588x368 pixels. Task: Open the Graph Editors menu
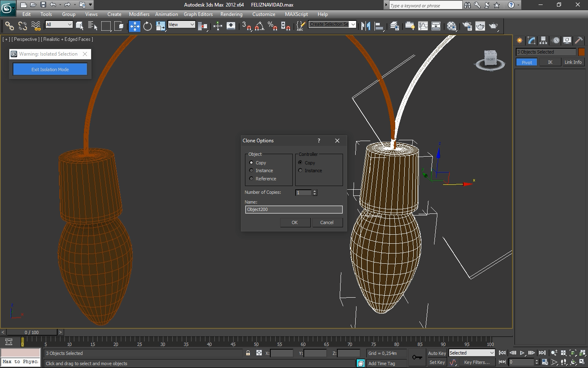(198, 14)
